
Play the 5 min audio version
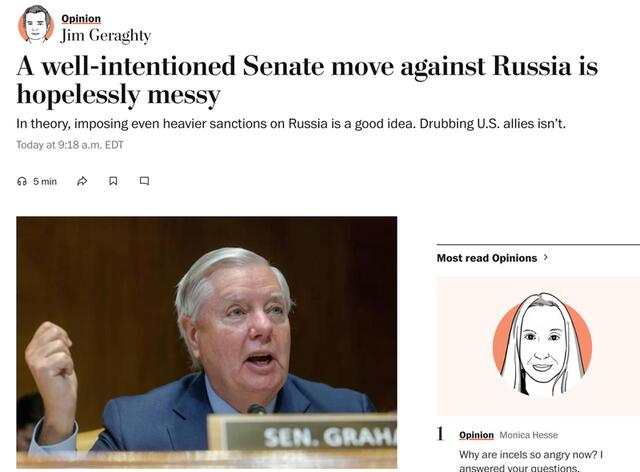(44, 181)
